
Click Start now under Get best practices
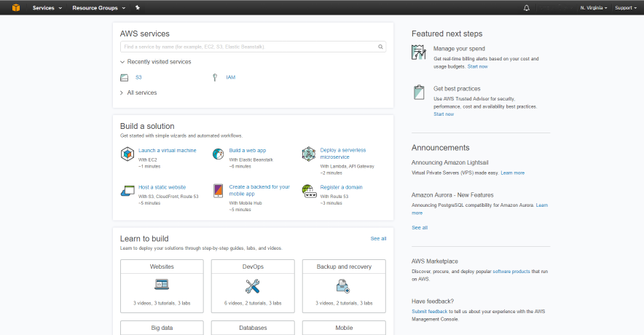[444, 114]
